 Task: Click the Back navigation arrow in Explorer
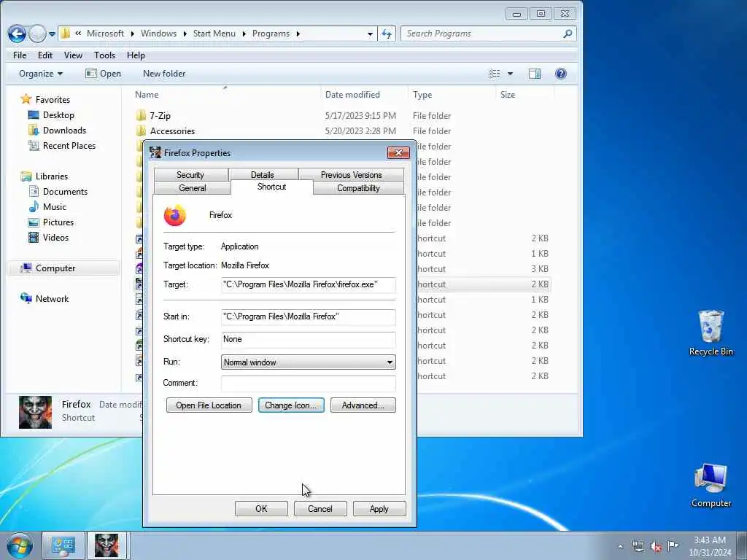click(x=18, y=34)
